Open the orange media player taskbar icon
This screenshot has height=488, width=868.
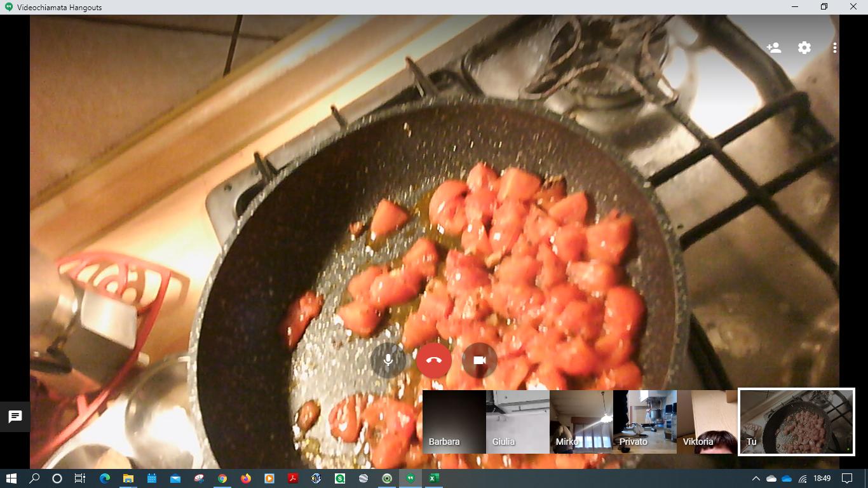coord(269,478)
